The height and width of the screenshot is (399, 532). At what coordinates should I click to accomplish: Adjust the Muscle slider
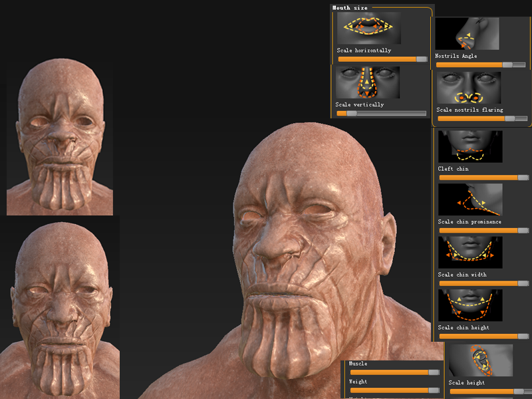[395, 372]
